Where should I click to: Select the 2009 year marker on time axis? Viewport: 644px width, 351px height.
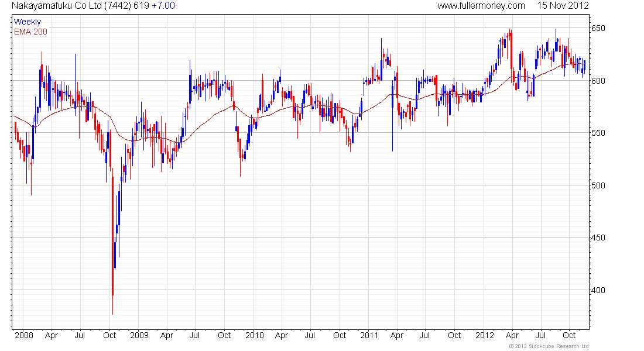point(139,335)
